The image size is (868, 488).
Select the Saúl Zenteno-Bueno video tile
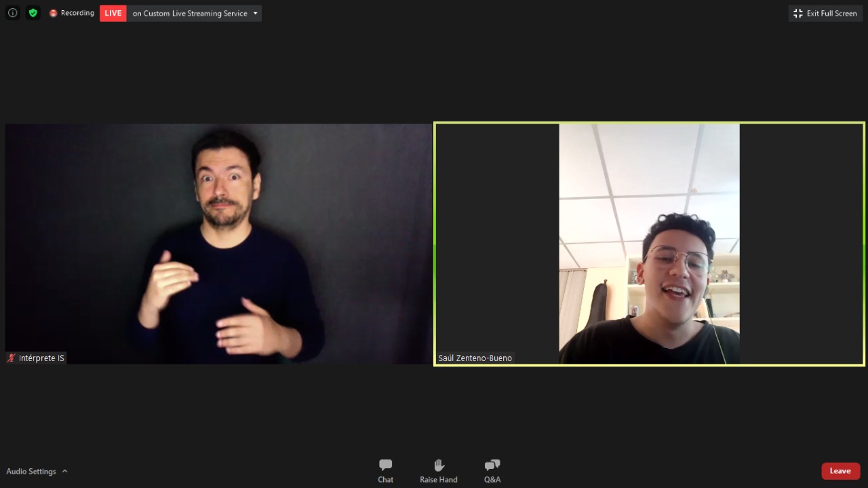coord(649,244)
